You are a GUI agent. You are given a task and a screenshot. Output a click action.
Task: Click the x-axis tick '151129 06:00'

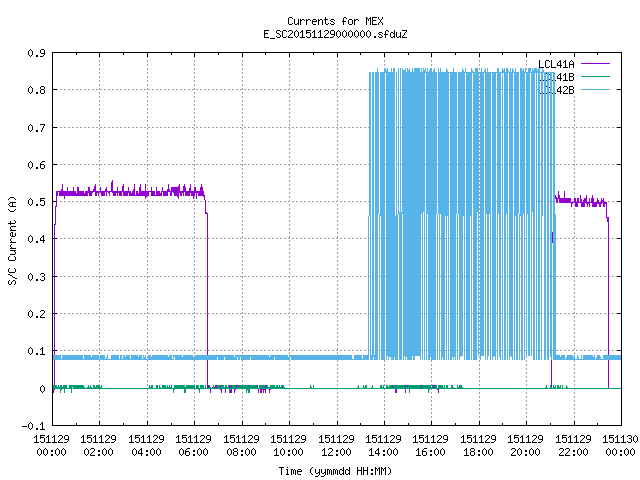pos(193,446)
